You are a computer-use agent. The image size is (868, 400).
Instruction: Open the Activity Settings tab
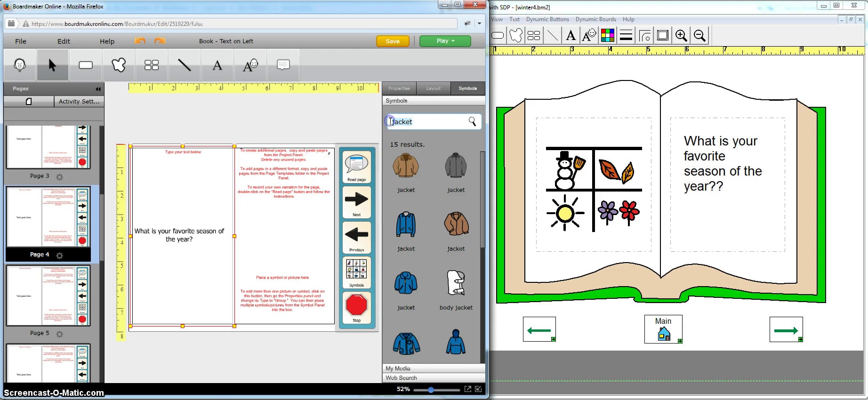[79, 101]
